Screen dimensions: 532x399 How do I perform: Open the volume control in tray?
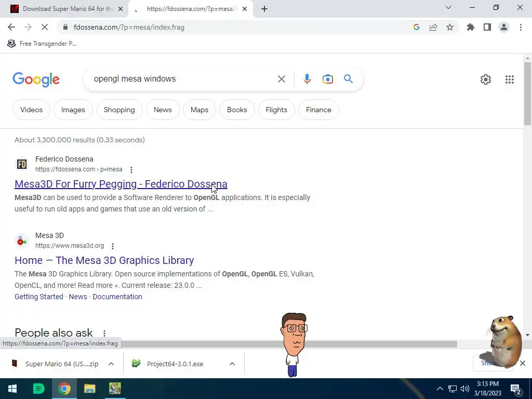click(x=465, y=389)
